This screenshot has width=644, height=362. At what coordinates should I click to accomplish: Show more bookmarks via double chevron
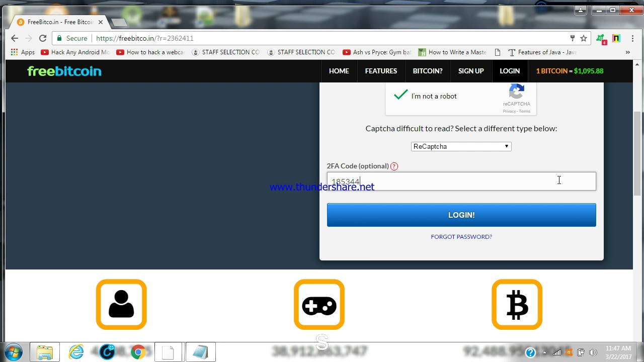tap(627, 52)
